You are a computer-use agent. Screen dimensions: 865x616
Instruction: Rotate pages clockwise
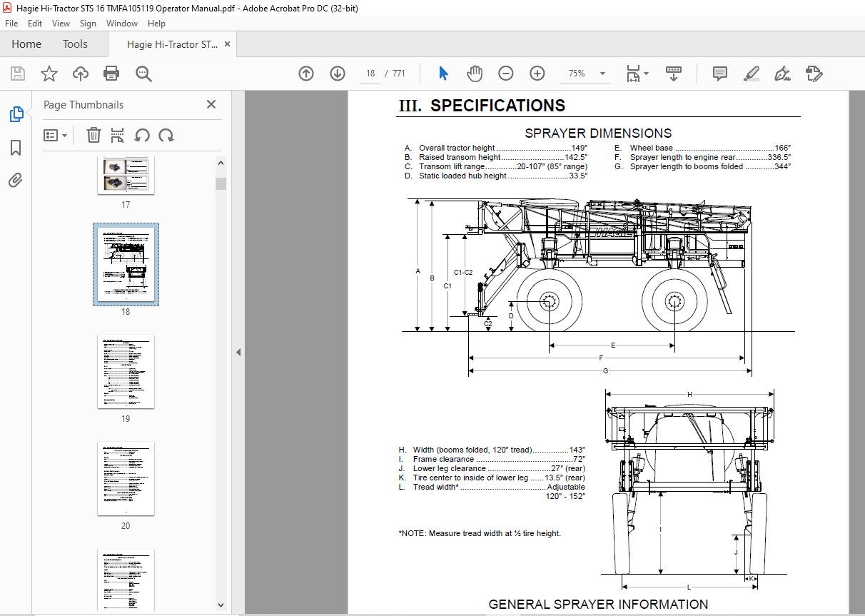166,135
